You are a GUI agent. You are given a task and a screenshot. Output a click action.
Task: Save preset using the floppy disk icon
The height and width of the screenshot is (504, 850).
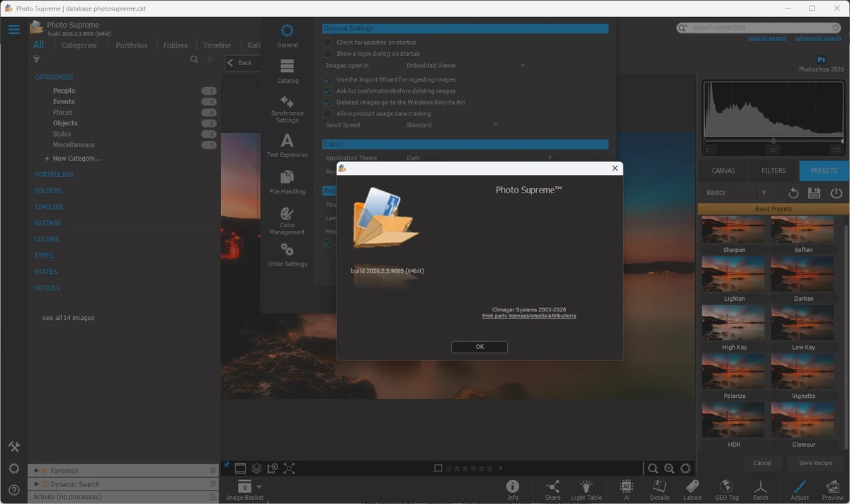click(815, 193)
